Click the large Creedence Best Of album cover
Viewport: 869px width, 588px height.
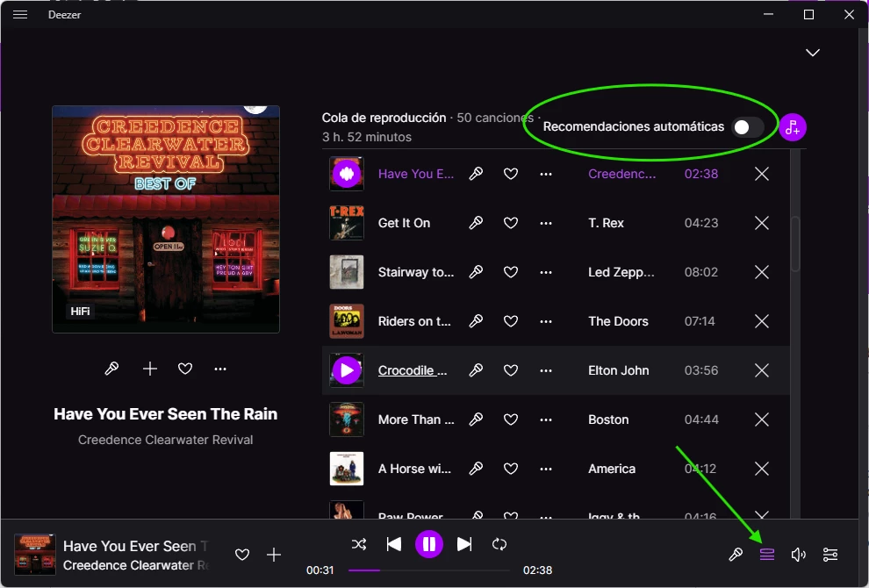166,219
